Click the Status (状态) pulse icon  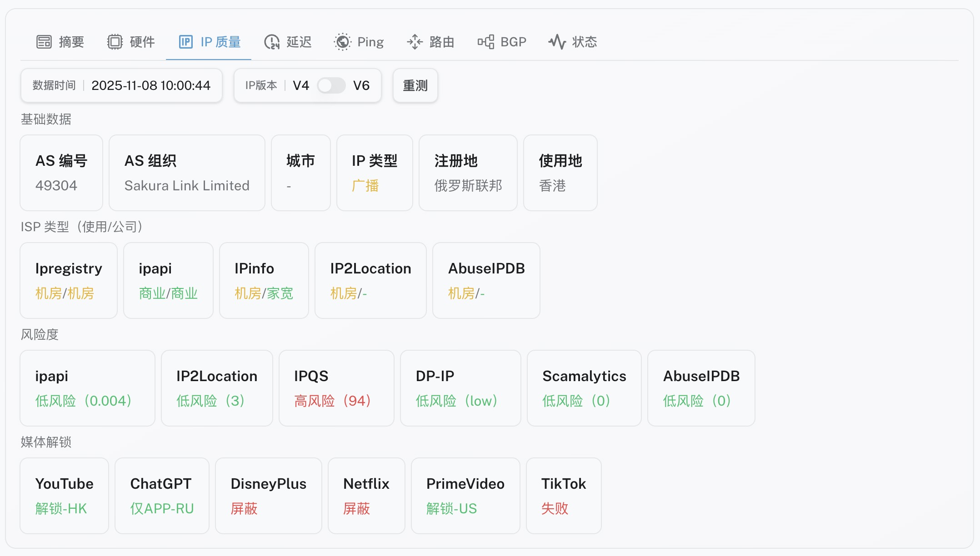557,42
